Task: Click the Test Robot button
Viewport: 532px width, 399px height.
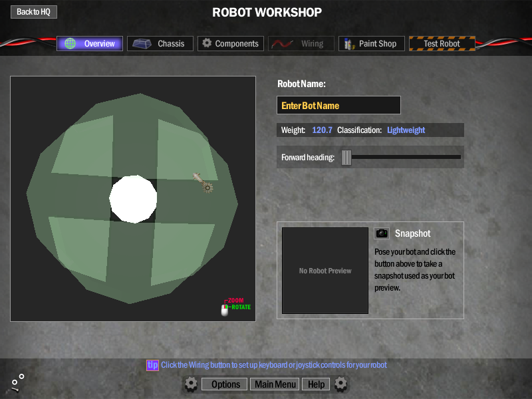Action: [442, 43]
